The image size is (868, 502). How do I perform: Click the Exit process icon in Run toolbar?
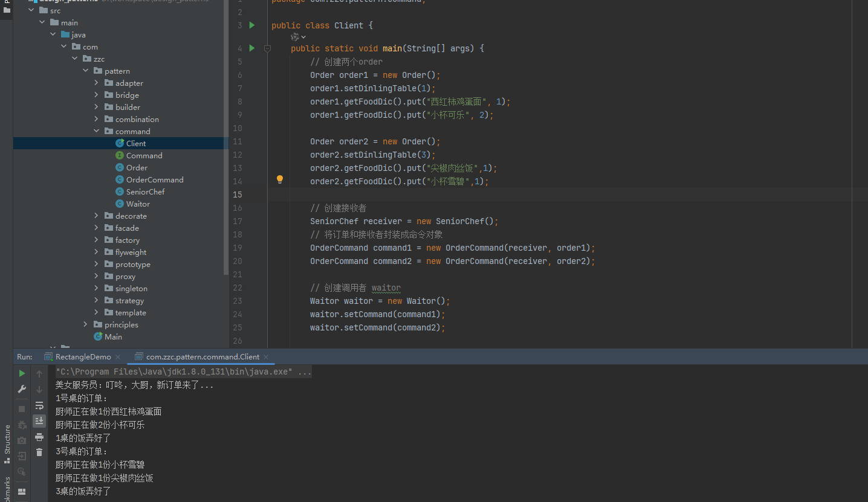[x=22, y=456]
